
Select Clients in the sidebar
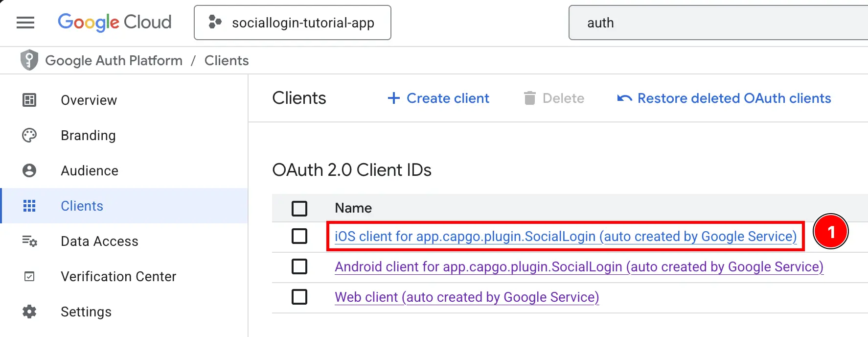pos(82,206)
